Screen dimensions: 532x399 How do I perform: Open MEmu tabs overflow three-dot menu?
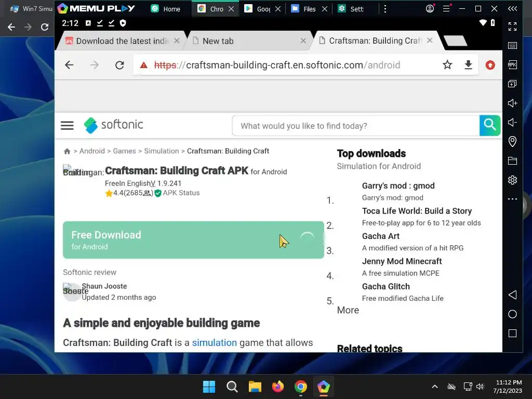pyautogui.click(x=385, y=9)
